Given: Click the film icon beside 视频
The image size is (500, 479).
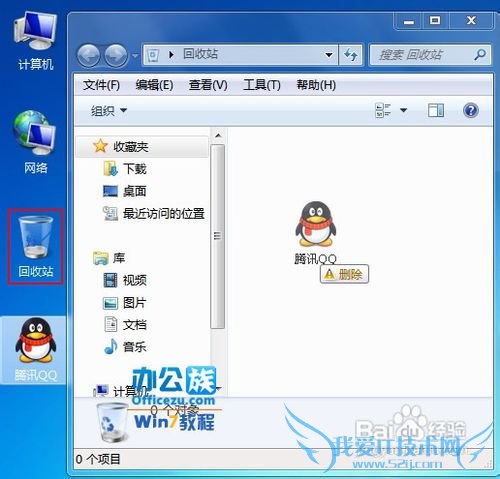Looking at the screenshot, I should (110, 280).
